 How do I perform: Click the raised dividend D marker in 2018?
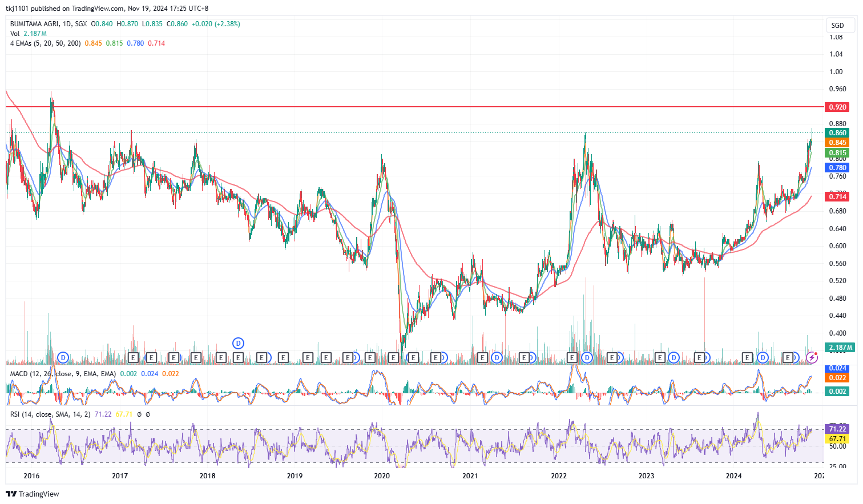coord(238,343)
